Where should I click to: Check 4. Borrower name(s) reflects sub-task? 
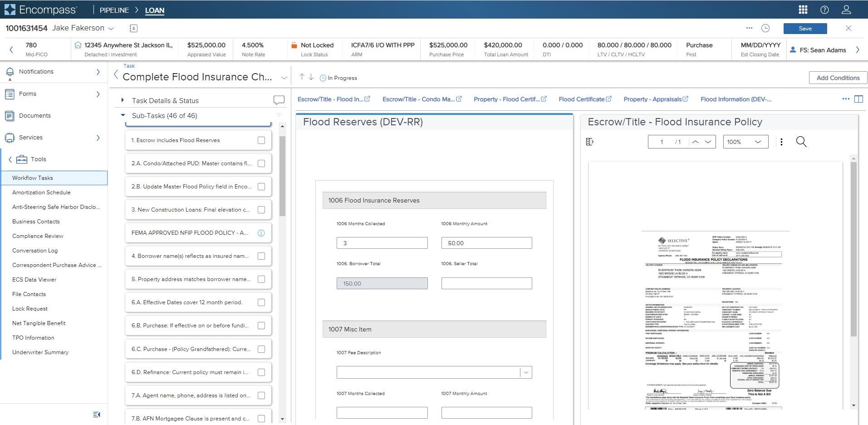(261, 256)
